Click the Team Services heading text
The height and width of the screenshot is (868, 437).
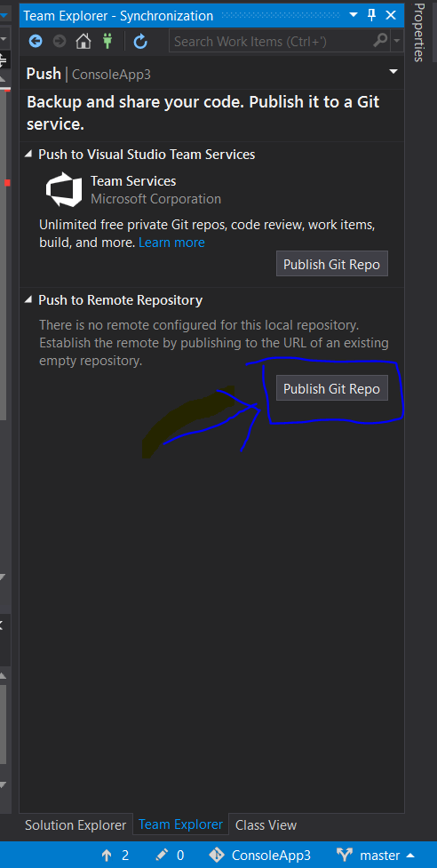point(133,181)
